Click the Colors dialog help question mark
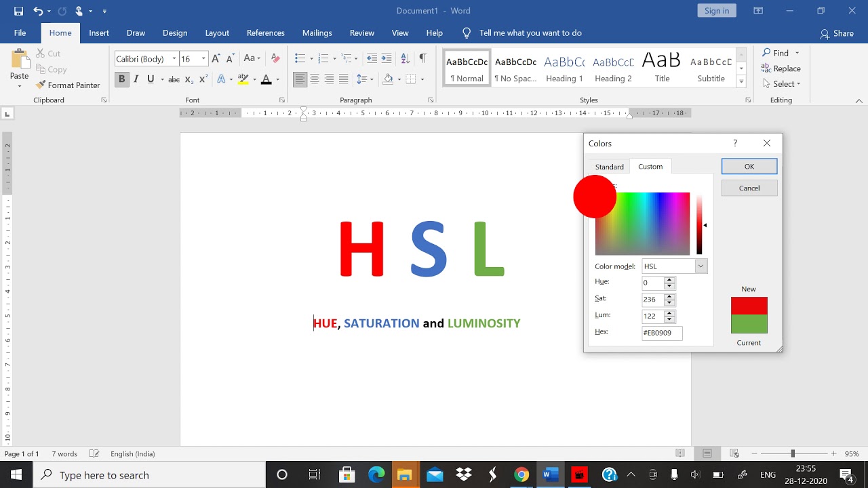The width and height of the screenshot is (868, 488). (735, 143)
